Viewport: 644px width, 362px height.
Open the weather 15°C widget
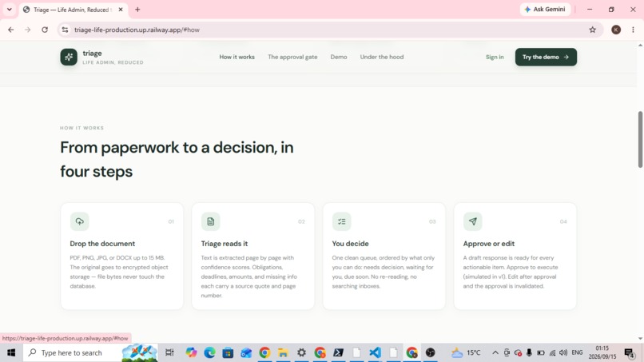click(x=466, y=352)
